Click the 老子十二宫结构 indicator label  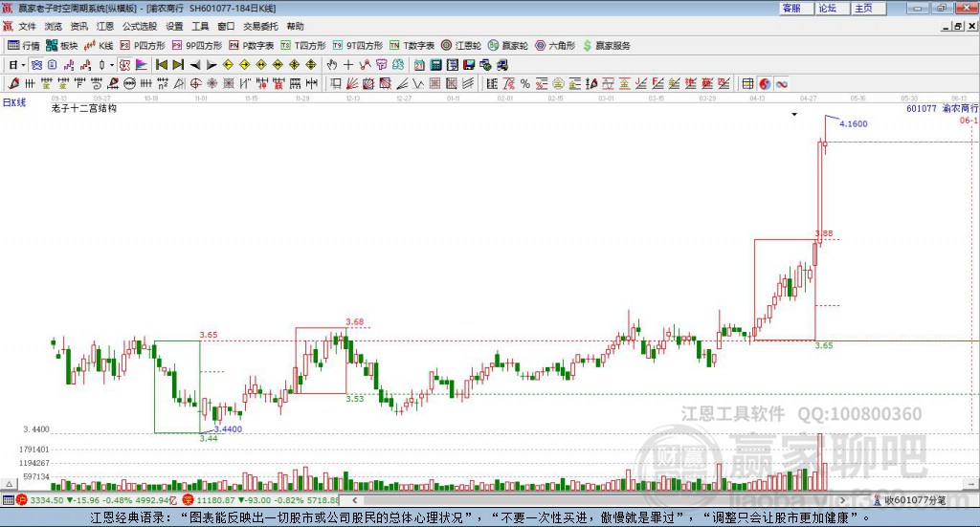[x=84, y=108]
